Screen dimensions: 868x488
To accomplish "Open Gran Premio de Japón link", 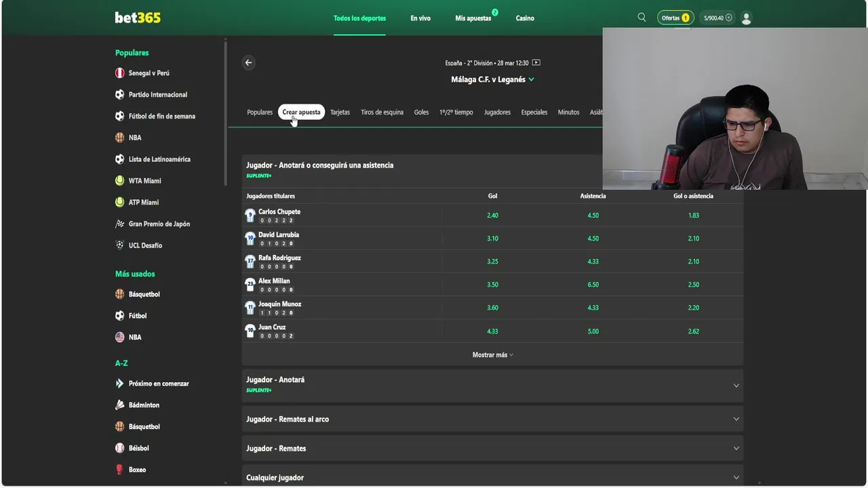I will (159, 224).
